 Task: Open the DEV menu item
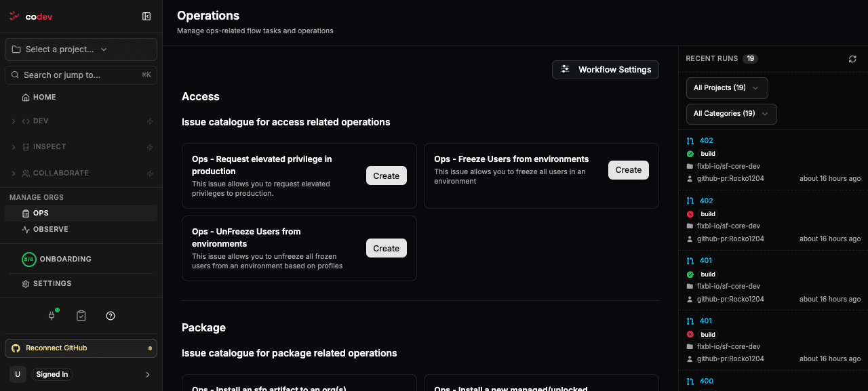(41, 121)
